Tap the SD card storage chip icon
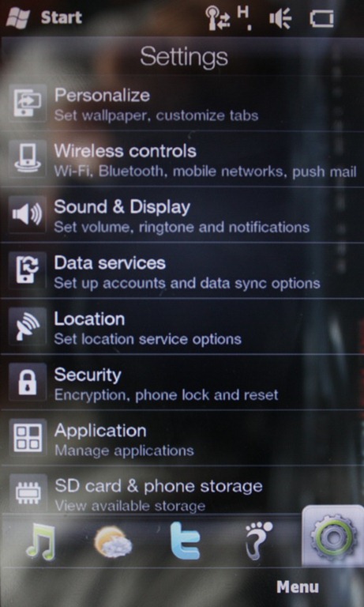Screen dimensions: 364x607 [27, 492]
